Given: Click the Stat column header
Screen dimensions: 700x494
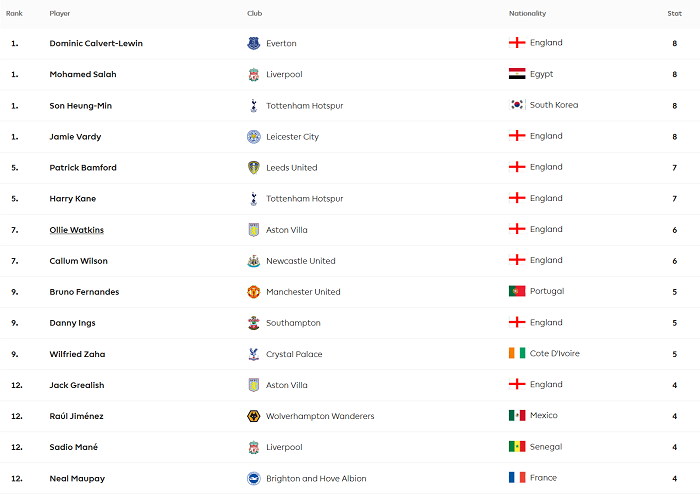Looking at the screenshot, I should [x=675, y=13].
